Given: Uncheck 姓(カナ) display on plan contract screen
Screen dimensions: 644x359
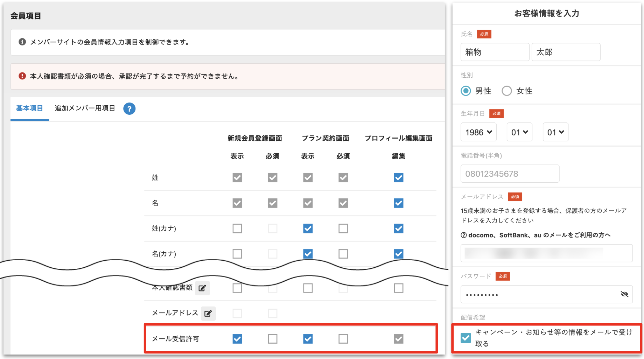Looking at the screenshot, I should click(x=308, y=228).
